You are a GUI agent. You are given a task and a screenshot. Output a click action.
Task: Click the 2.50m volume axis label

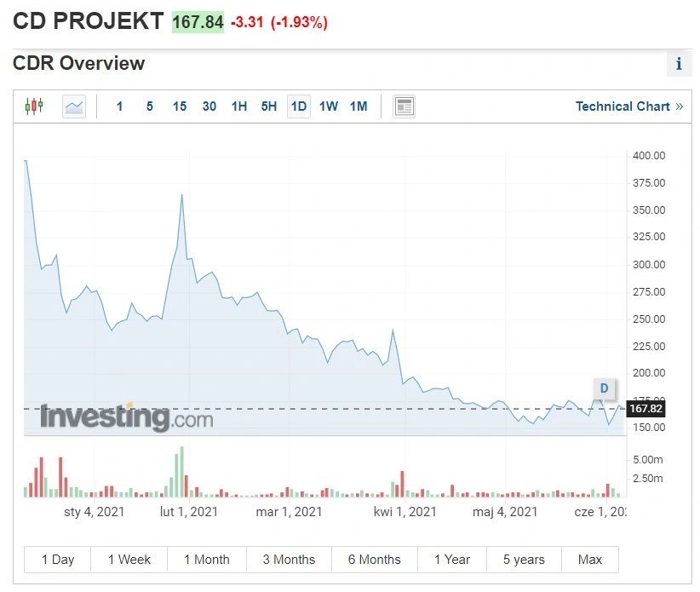648,478
